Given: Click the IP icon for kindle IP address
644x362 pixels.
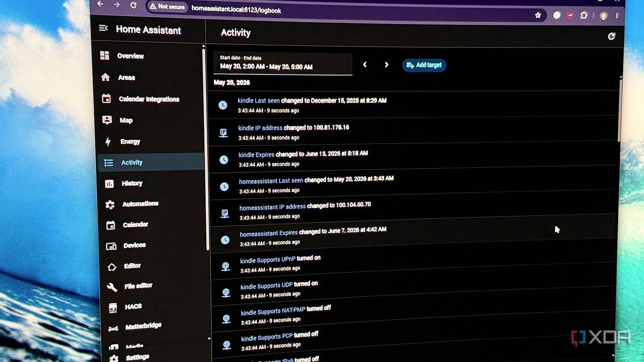Looking at the screenshot, I should click(223, 132).
